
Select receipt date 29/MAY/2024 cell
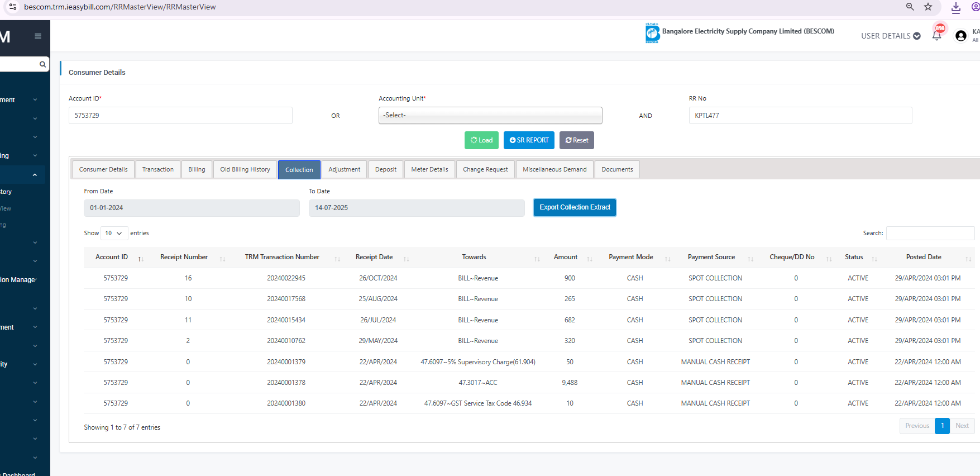coord(378,341)
